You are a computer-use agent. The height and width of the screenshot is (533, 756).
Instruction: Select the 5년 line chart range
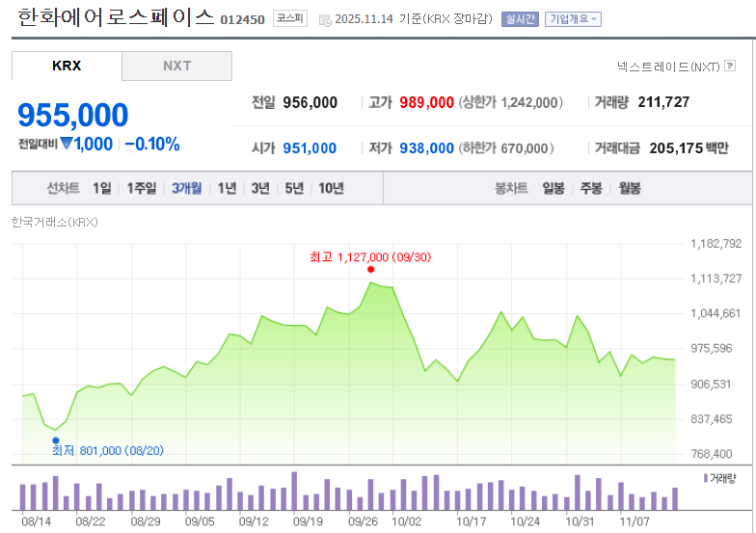(x=294, y=188)
